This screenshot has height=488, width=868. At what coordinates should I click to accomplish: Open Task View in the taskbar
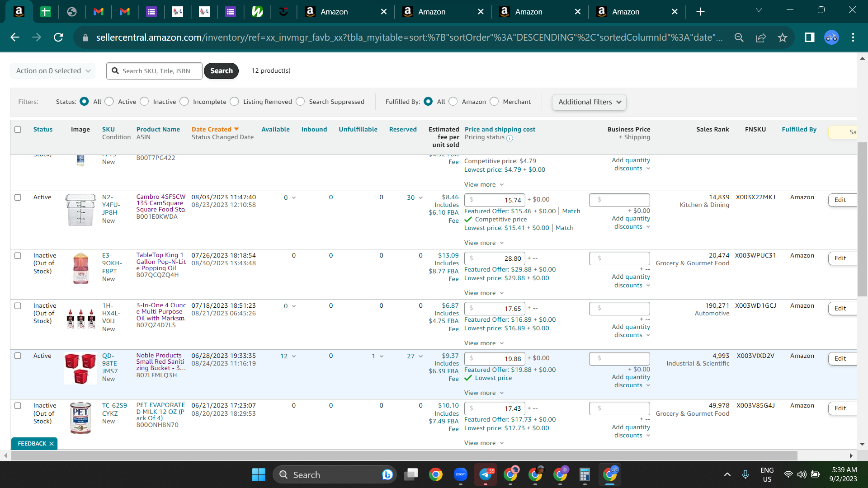point(411,475)
